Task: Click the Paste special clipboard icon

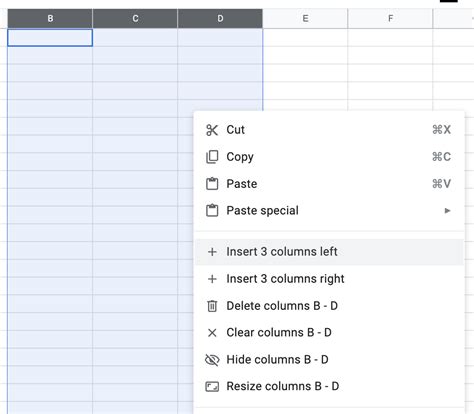Action: coord(212,211)
